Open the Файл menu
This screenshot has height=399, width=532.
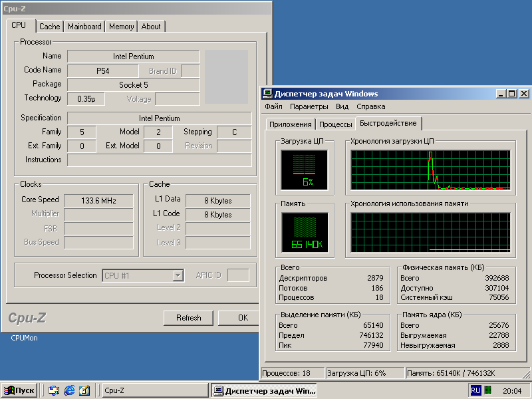(273, 106)
